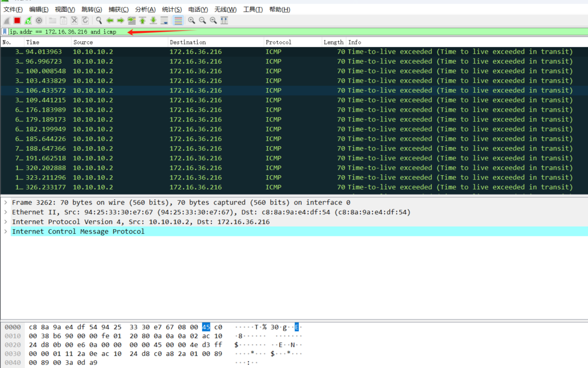This screenshot has width=588, height=368.
Task: Toggle packet list colorization
Action: tap(178, 20)
